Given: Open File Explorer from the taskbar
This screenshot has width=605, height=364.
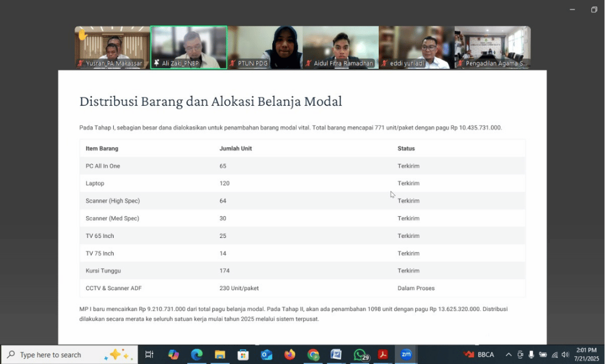Looking at the screenshot, I should pos(220,354).
